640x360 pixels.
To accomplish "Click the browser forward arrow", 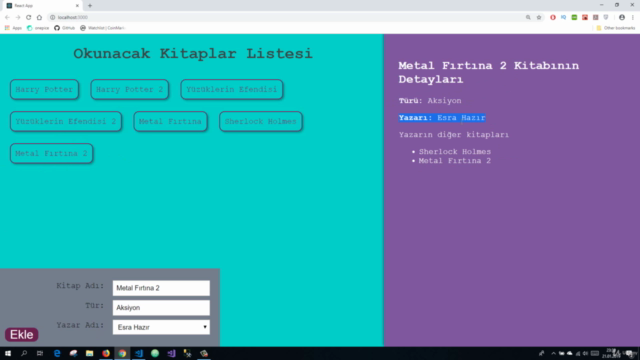I will (x=18, y=18).
